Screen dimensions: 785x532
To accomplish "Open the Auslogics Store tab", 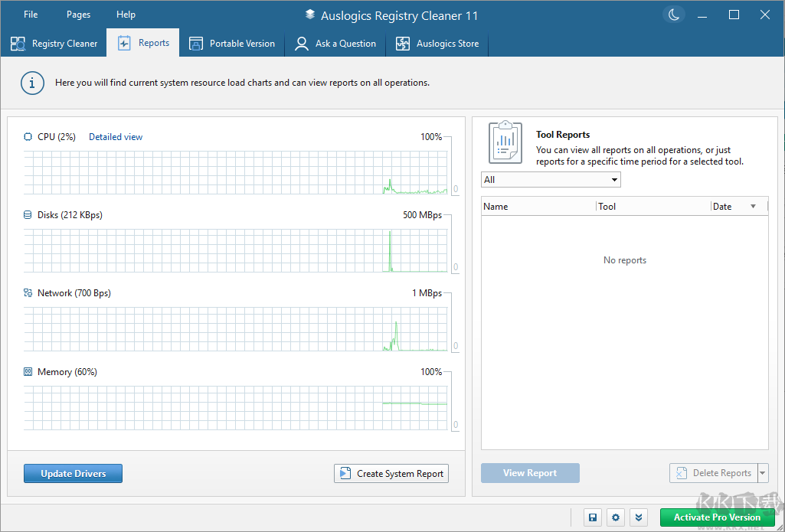I will tap(437, 44).
